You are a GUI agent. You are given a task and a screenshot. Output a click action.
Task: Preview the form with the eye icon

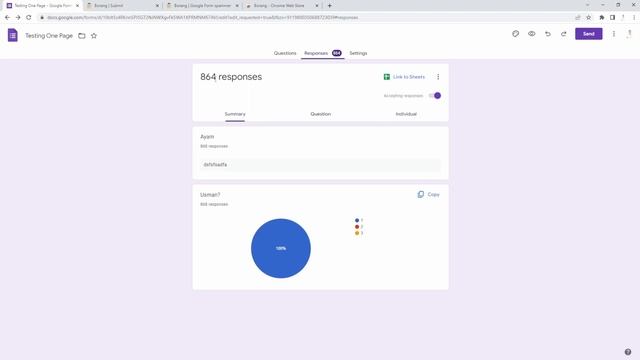point(531,34)
